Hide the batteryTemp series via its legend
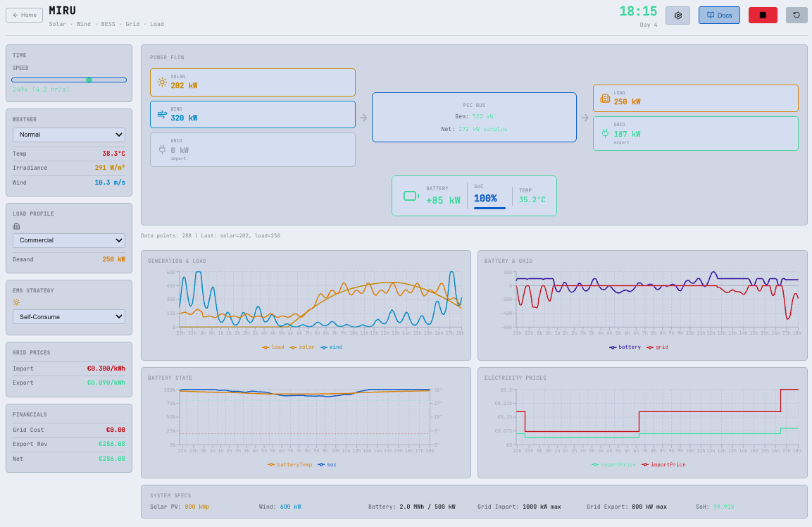 [x=290, y=465]
